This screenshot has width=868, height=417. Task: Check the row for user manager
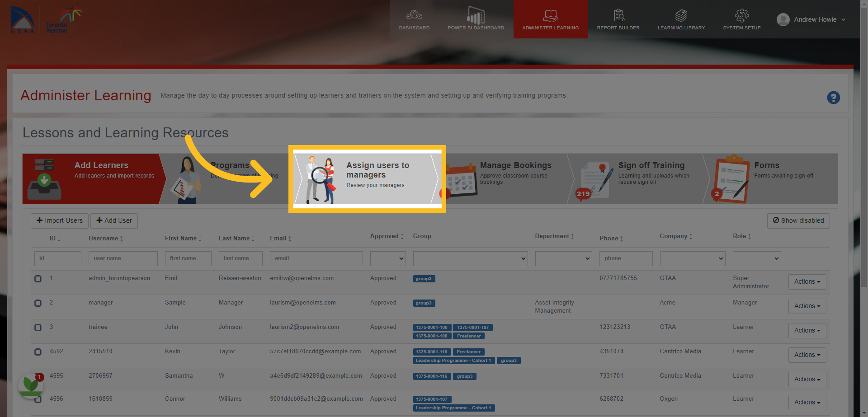[x=38, y=303]
